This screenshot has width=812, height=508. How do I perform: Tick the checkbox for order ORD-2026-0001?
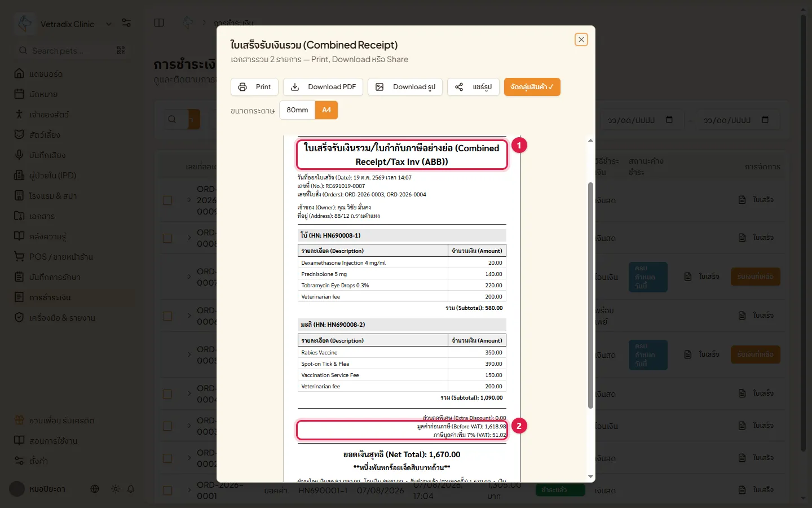(167, 491)
